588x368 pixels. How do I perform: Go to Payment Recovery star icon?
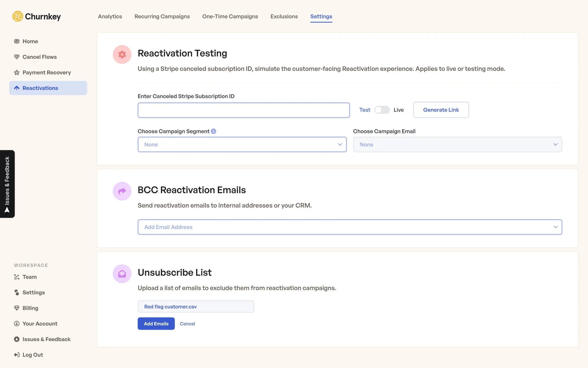point(17,73)
